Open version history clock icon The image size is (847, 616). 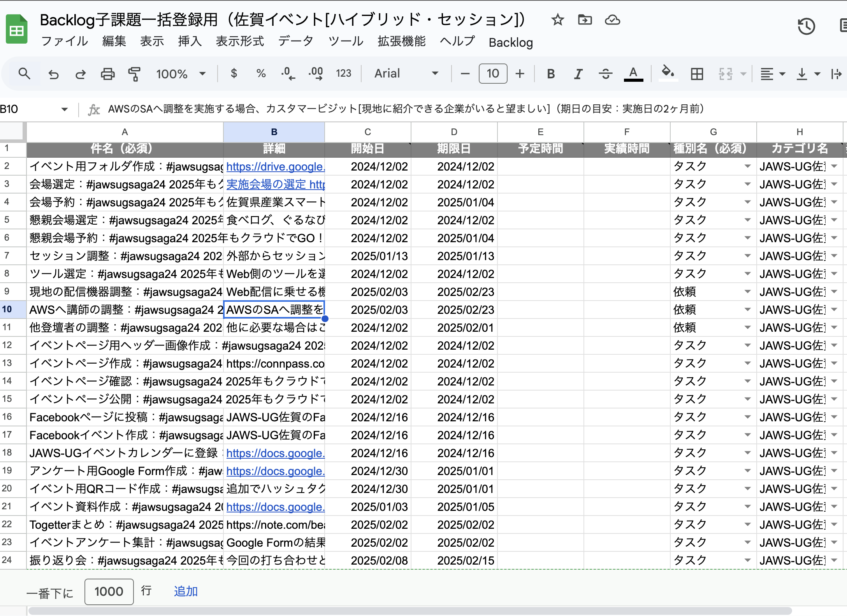coord(806,26)
